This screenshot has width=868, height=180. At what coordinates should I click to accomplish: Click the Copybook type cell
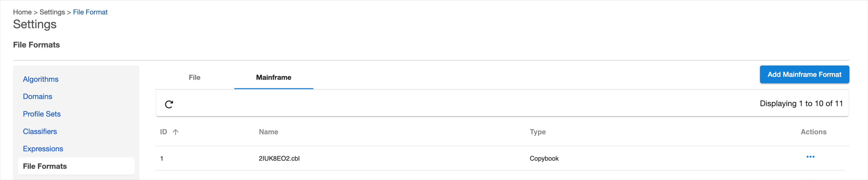(544, 159)
